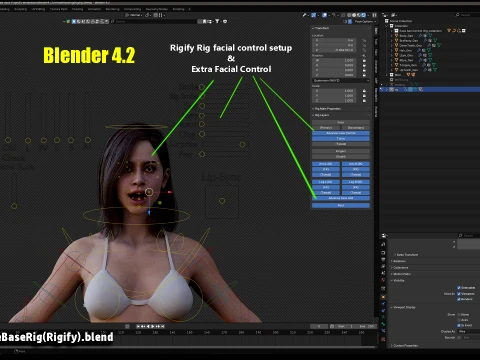The width and height of the screenshot is (480, 360).
Task: Switch to the Shading workspace tab
Action: pyautogui.click(x=78, y=9)
